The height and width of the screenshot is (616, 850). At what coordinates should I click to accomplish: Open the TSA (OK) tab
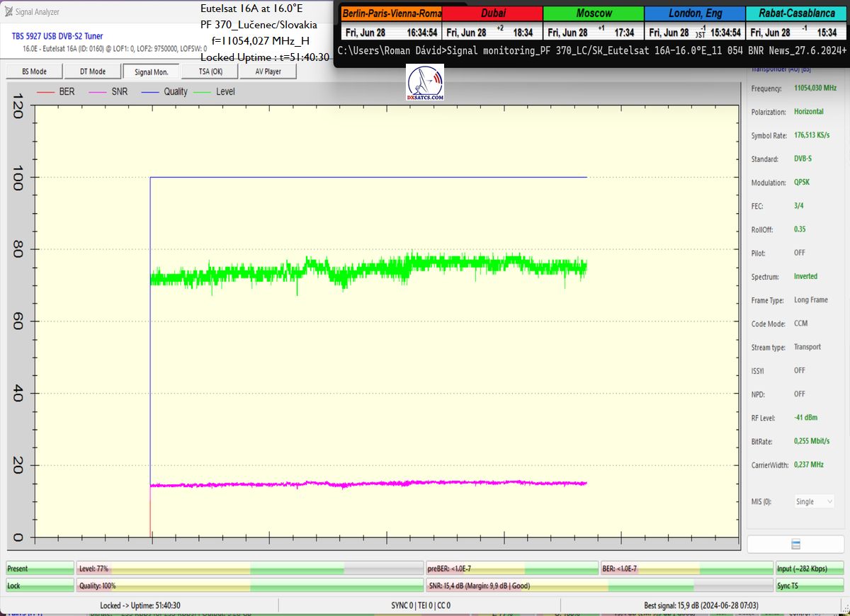pyautogui.click(x=210, y=72)
